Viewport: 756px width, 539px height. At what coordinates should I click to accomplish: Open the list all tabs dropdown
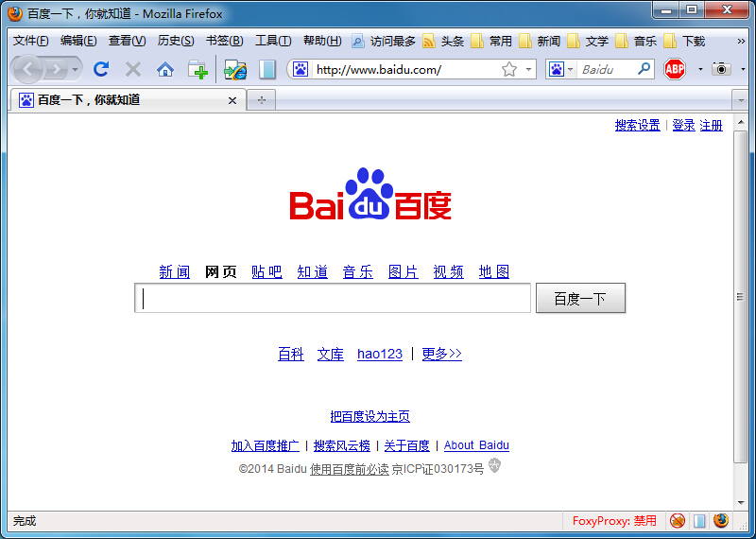(741, 100)
